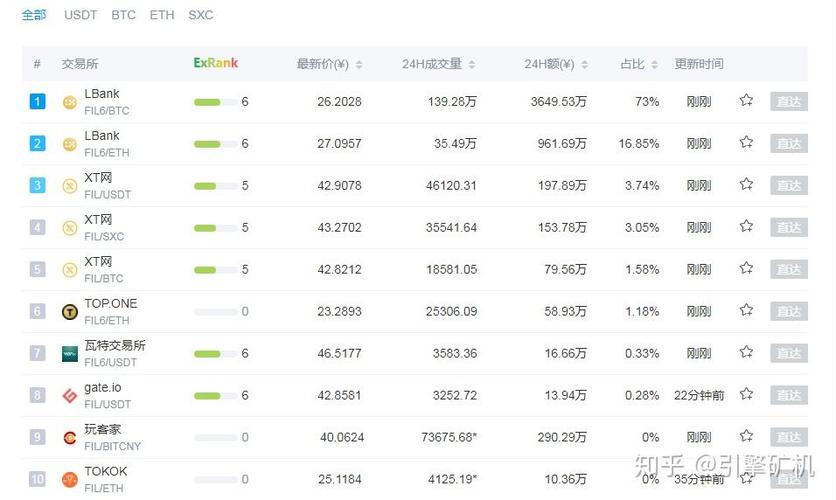Click ExRank score bar for XT网 FIL/USDT
This screenshot has height=500, width=836.
pyautogui.click(x=207, y=186)
